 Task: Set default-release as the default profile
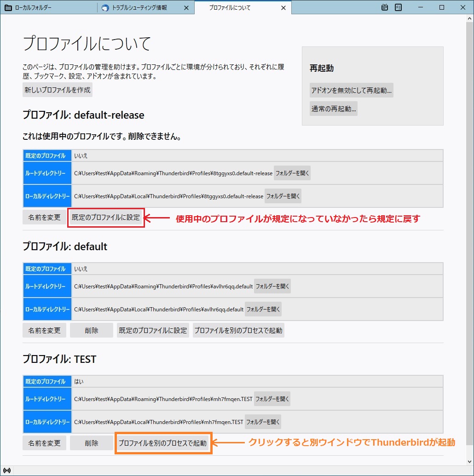click(x=106, y=218)
